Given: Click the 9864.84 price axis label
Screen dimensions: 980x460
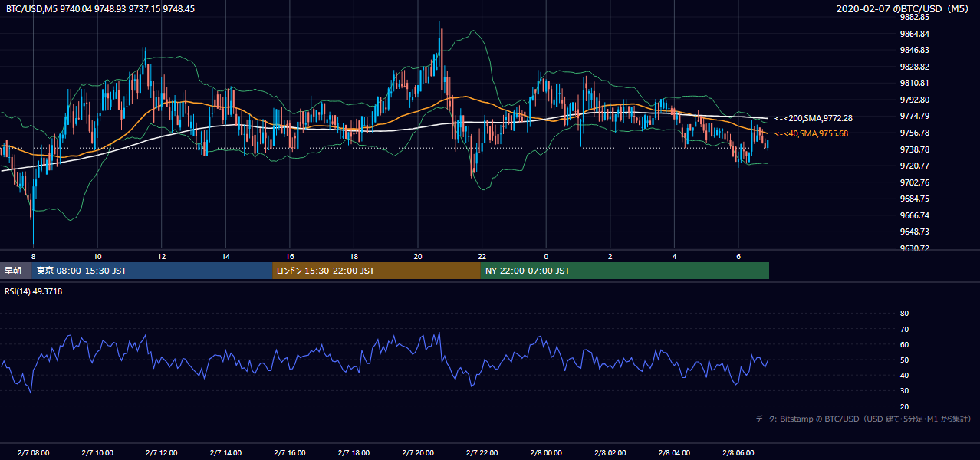Looking at the screenshot, I should click(x=915, y=34).
